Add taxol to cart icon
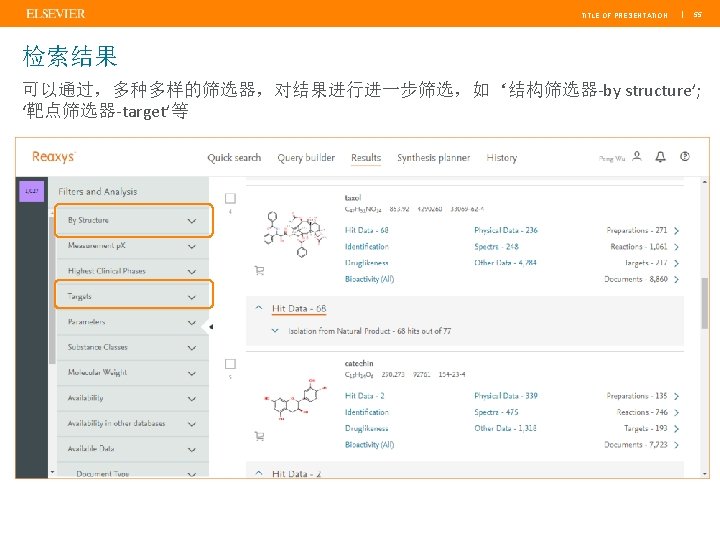The height and width of the screenshot is (540, 720). click(259, 270)
